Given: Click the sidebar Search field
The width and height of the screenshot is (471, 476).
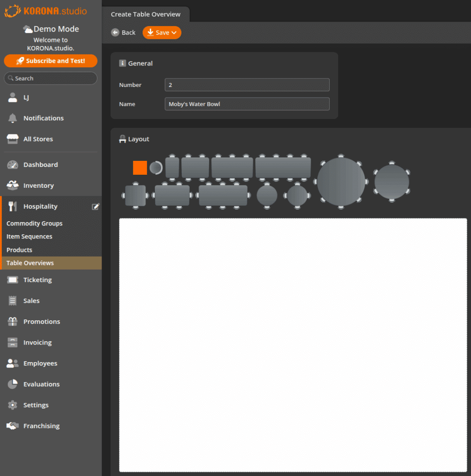Looking at the screenshot, I should pyautogui.click(x=51, y=78).
